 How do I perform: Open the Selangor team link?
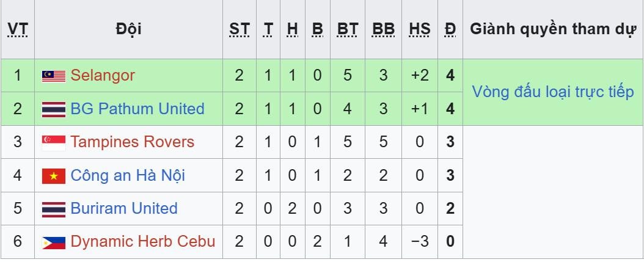103,76
